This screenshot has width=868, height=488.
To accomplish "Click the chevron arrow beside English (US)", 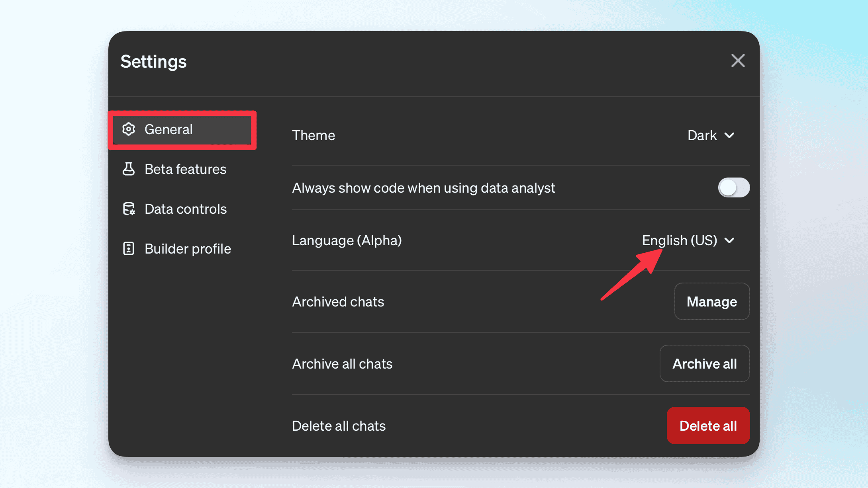I will pos(729,241).
